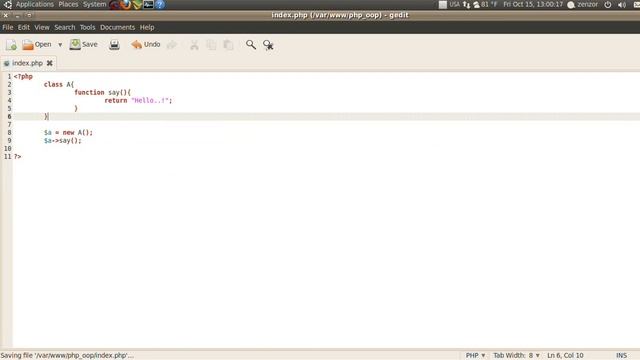Click code line 'class A{'
This screenshot has height=360, width=640.
[x=59, y=84]
